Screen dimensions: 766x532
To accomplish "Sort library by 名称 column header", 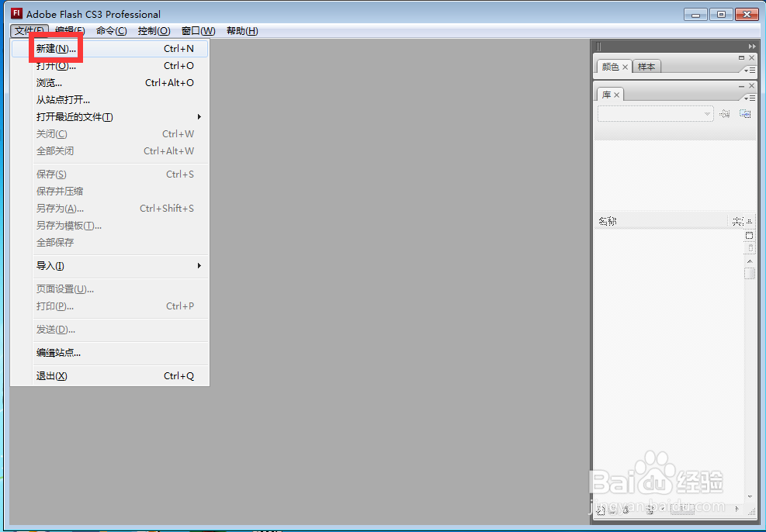I will pyautogui.click(x=661, y=222).
